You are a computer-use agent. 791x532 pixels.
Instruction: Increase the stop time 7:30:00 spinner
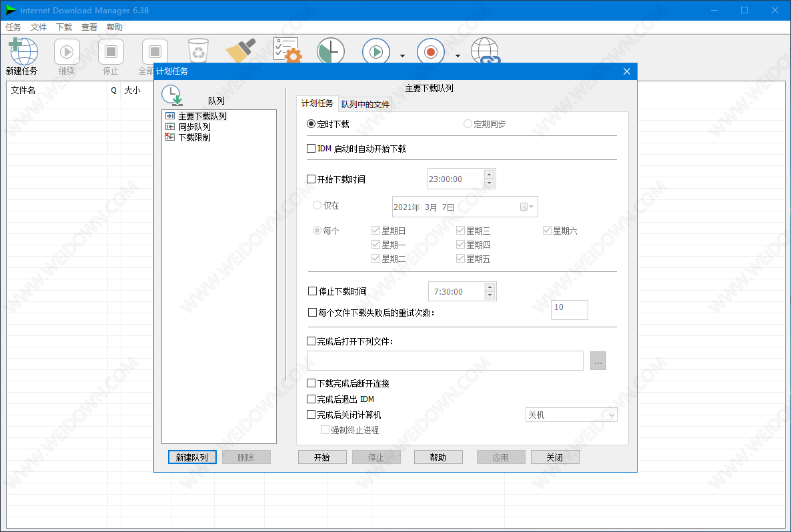490,287
